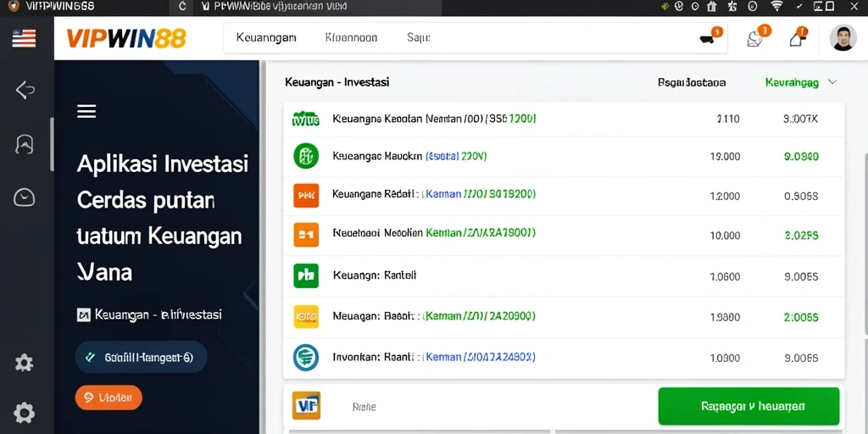Click the wallet icon with orange badge
The width and height of the screenshot is (868, 434).
point(709,37)
